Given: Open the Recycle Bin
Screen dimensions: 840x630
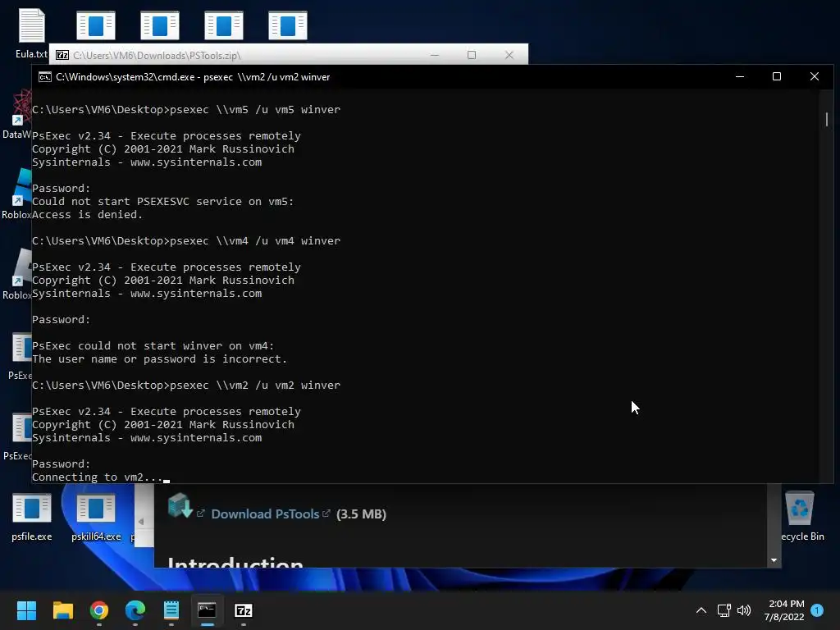Looking at the screenshot, I should click(x=801, y=516).
